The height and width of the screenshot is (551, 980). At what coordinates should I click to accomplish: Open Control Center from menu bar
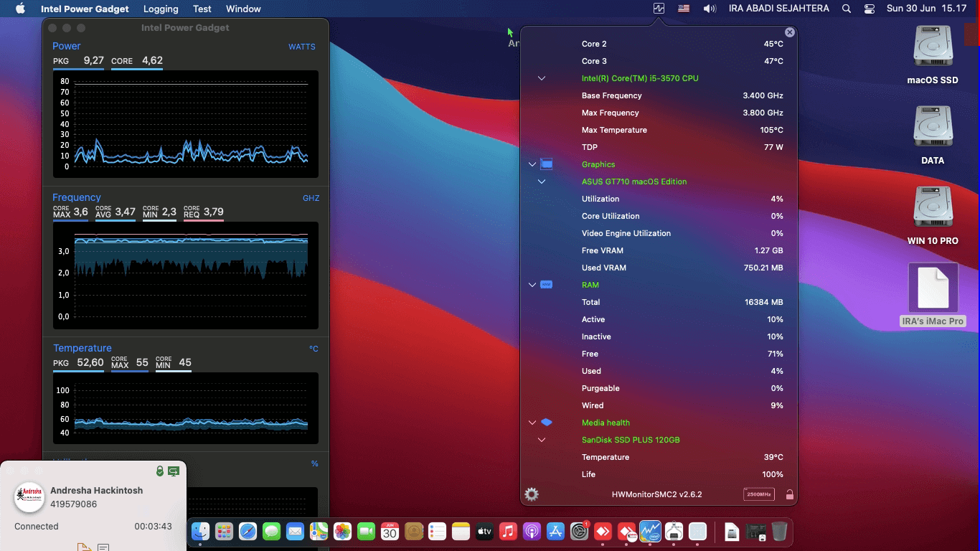870,9
